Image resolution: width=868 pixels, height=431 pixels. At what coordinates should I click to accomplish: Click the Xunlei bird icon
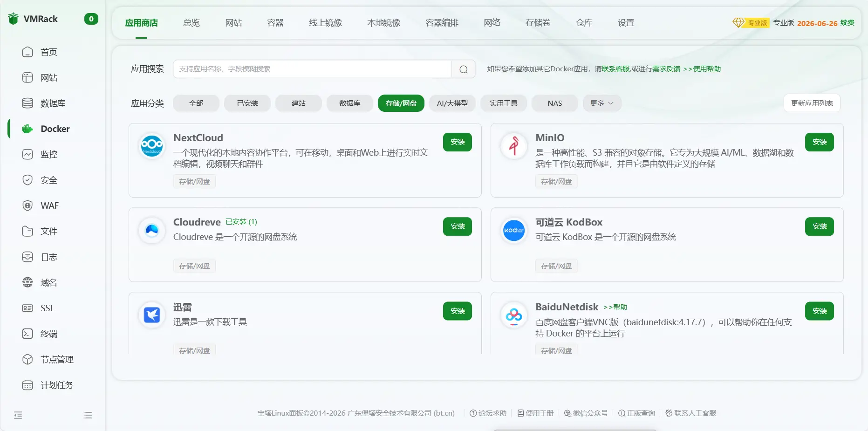pos(152,315)
